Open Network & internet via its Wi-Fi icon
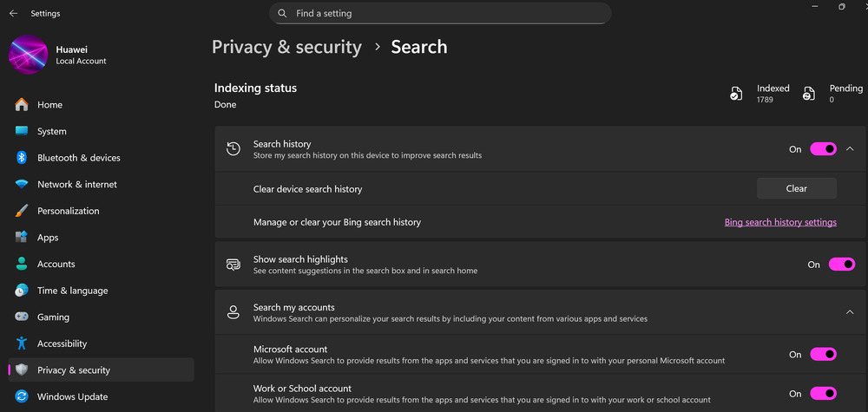 pos(22,184)
